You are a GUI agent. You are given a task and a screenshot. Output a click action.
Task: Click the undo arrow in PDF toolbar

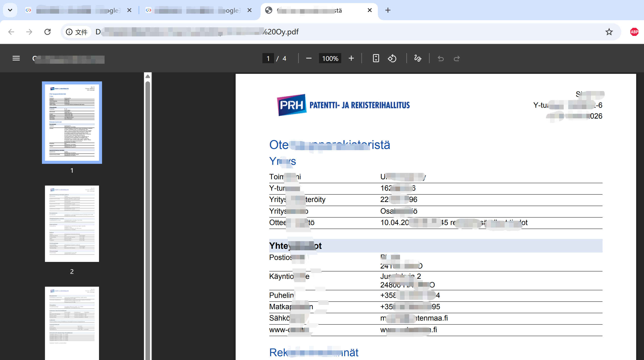tap(441, 58)
